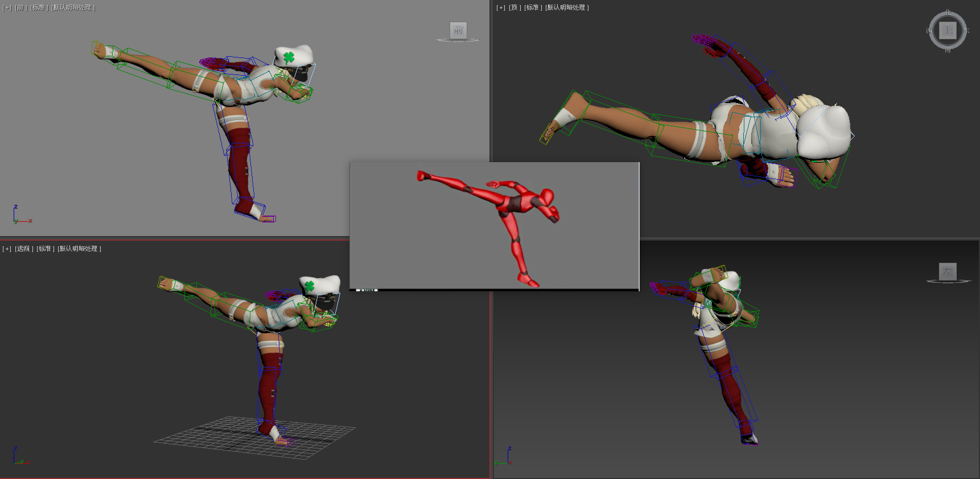Select the character's white hat in Top viewport
This screenshot has width=980, height=479.
click(825, 132)
